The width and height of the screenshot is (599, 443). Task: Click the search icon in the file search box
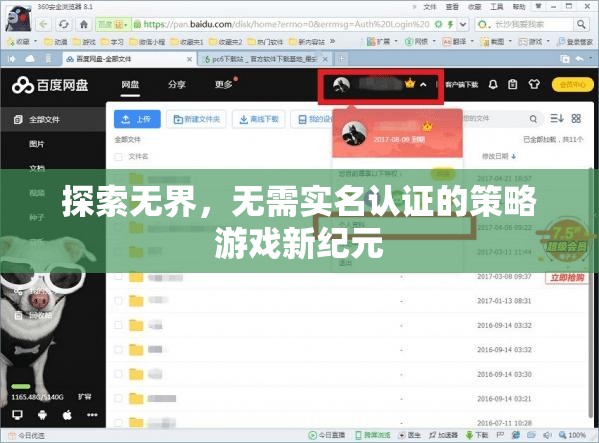tap(533, 119)
